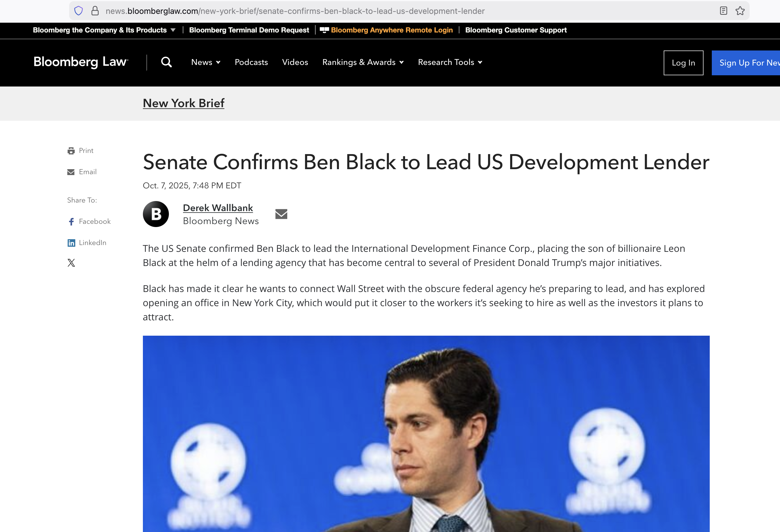The image size is (780, 532).
Task: Bookmark page with star icon
Action: pos(740,11)
